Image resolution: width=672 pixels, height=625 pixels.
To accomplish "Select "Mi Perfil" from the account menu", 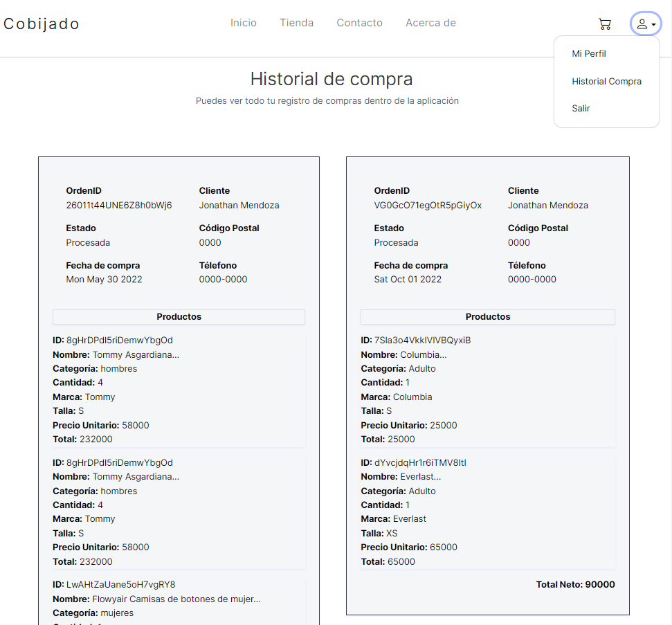I will click(588, 53).
